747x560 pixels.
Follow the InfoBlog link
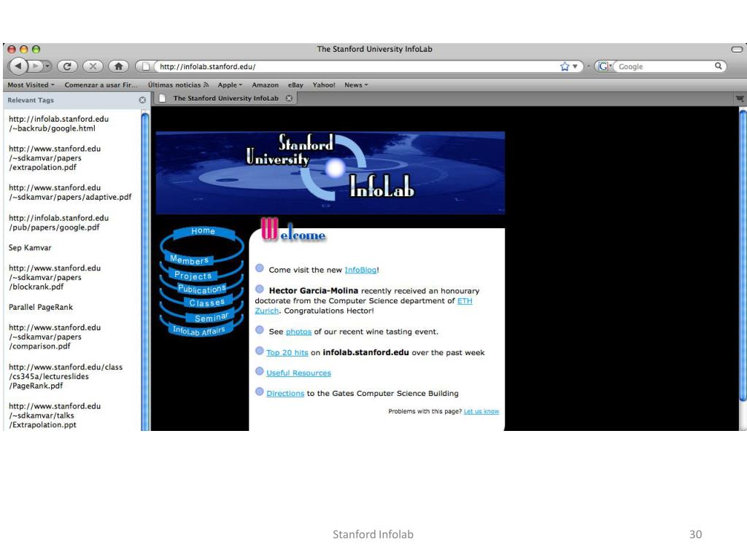pyautogui.click(x=360, y=270)
